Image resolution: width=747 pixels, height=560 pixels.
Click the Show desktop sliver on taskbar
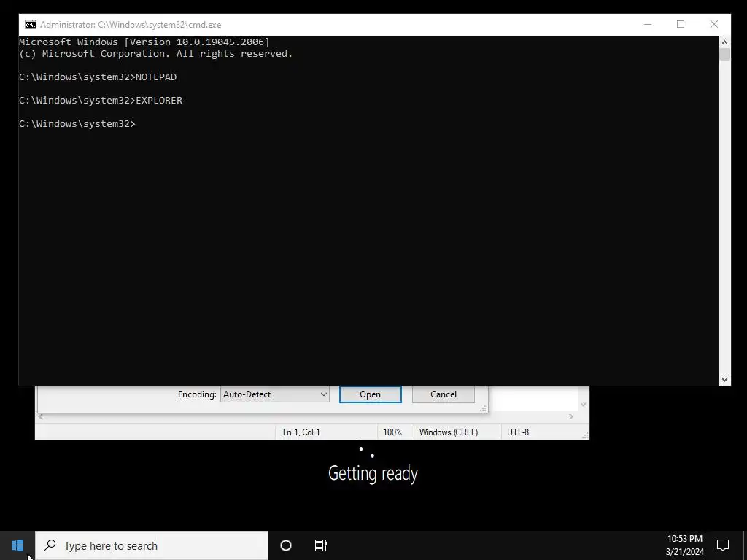point(745,545)
